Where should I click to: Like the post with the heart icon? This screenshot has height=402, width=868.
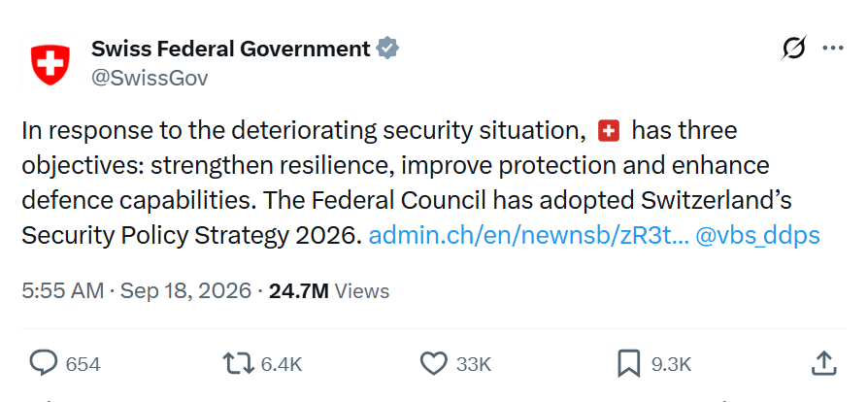[433, 364]
